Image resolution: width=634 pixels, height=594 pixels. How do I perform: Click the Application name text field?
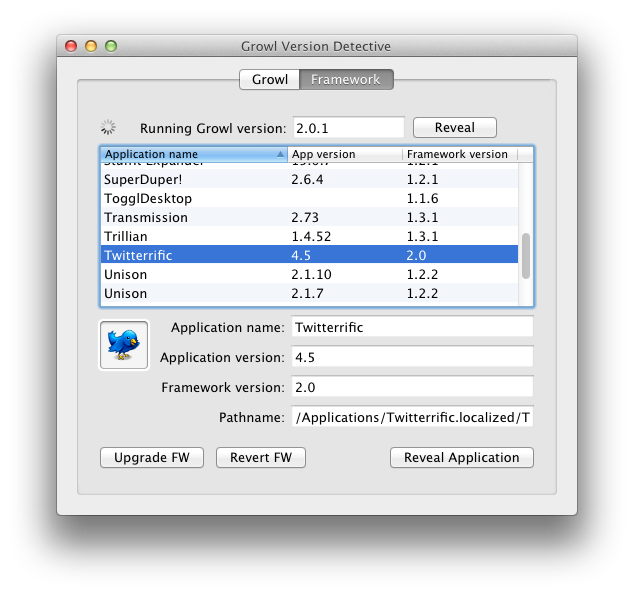412,327
